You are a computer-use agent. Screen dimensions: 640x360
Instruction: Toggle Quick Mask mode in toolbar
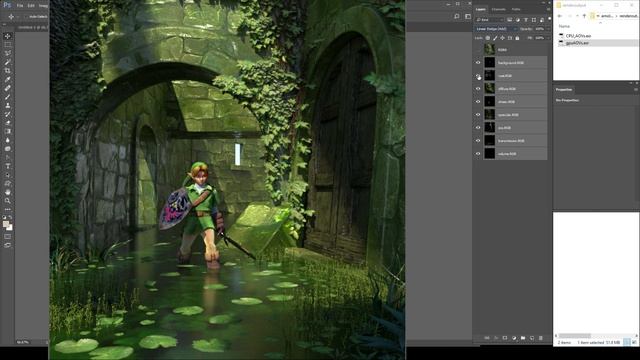[x=7, y=236]
